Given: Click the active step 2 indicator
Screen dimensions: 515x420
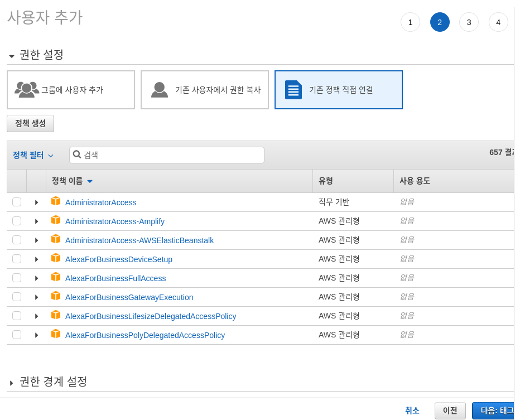Looking at the screenshot, I should click(440, 22).
